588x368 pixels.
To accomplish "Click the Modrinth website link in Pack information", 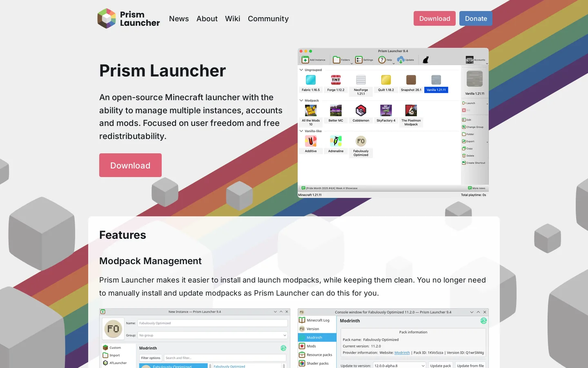I will pyautogui.click(x=402, y=352).
